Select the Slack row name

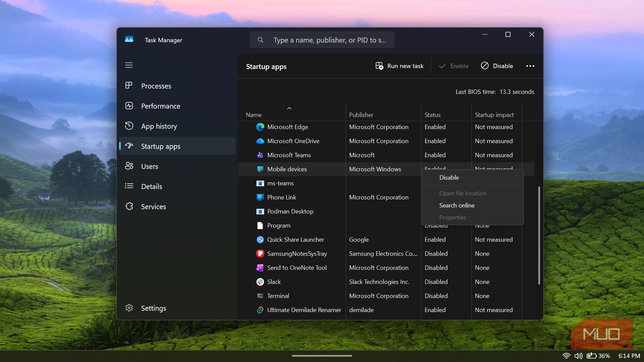pyautogui.click(x=274, y=282)
